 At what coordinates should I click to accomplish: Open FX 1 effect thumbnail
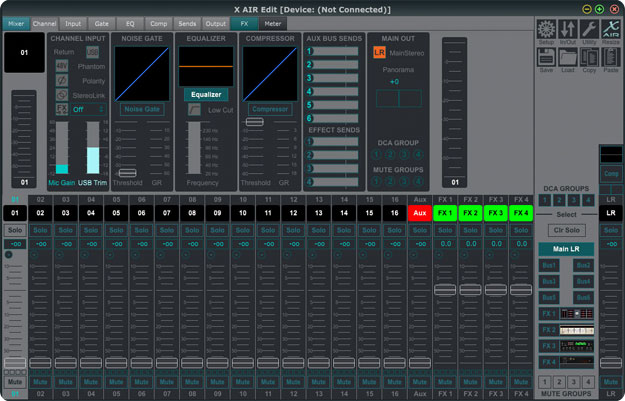[x=577, y=314]
